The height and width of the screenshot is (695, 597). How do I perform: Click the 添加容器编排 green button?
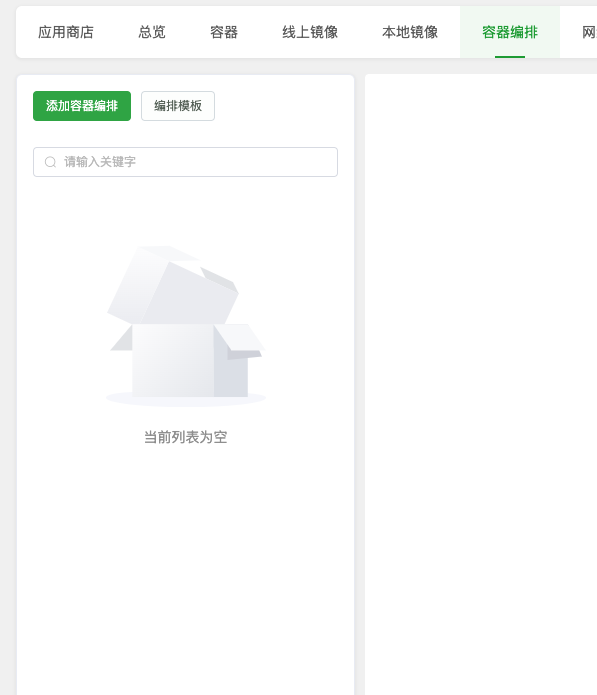point(82,106)
